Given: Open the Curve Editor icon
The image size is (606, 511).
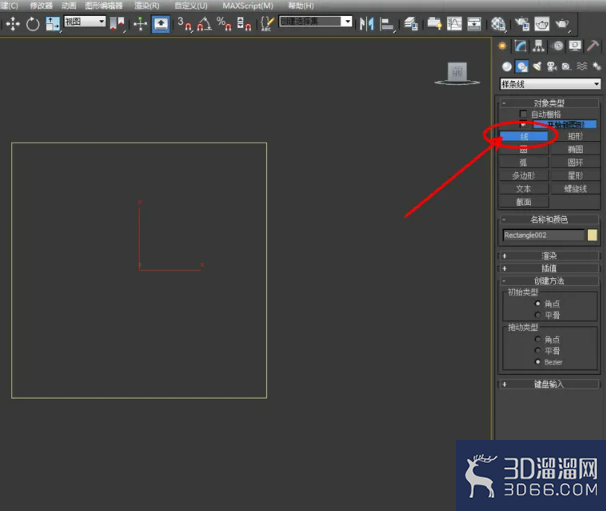Looking at the screenshot, I should tap(454, 24).
